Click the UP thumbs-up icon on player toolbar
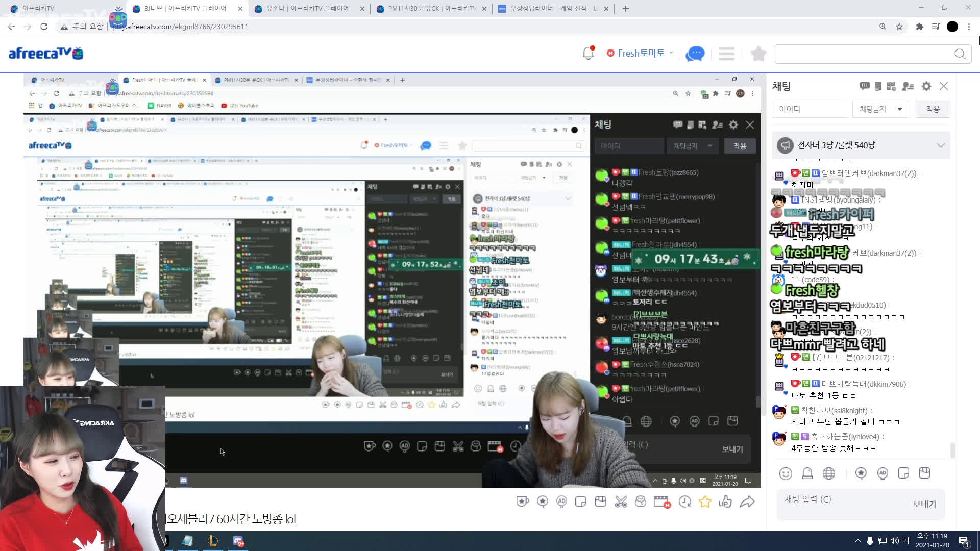 point(725,502)
